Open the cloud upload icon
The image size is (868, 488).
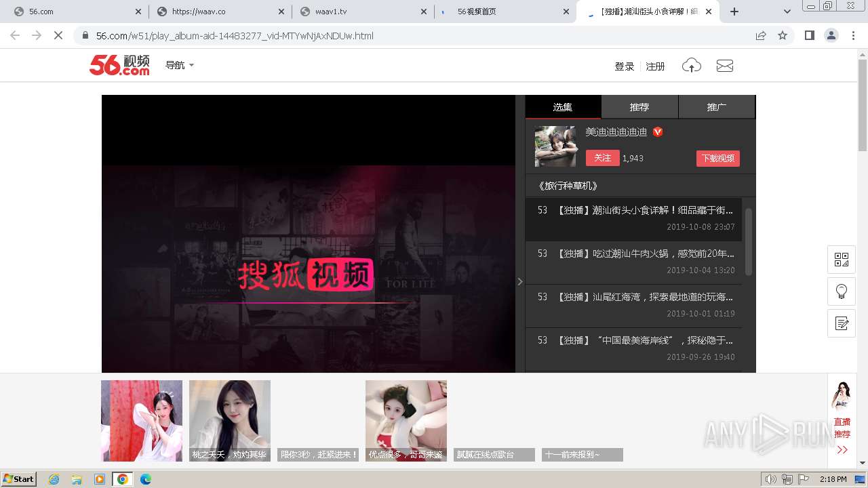pyautogui.click(x=691, y=66)
